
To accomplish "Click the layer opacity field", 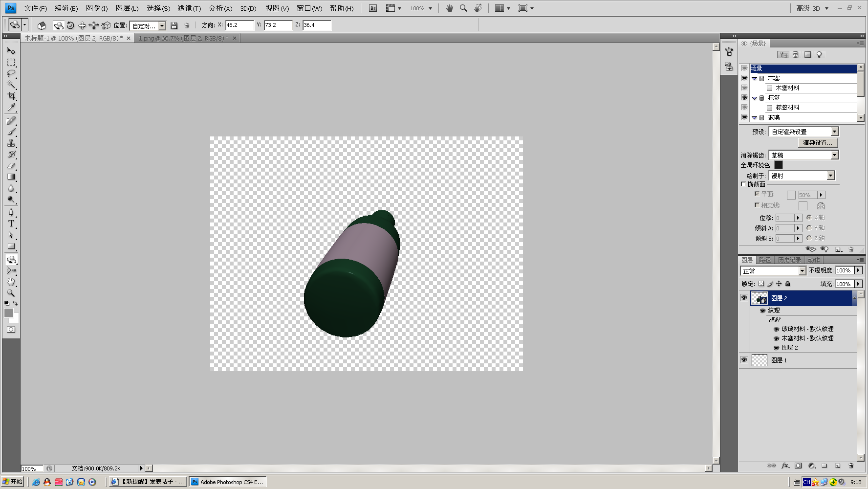I will click(x=845, y=270).
